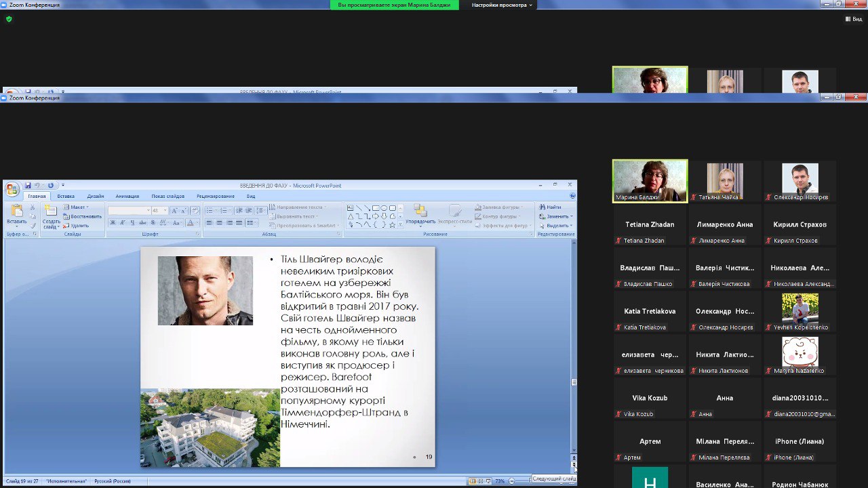Toggle italic (К) formatting
The height and width of the screenshot is (488, 868).
122,223
